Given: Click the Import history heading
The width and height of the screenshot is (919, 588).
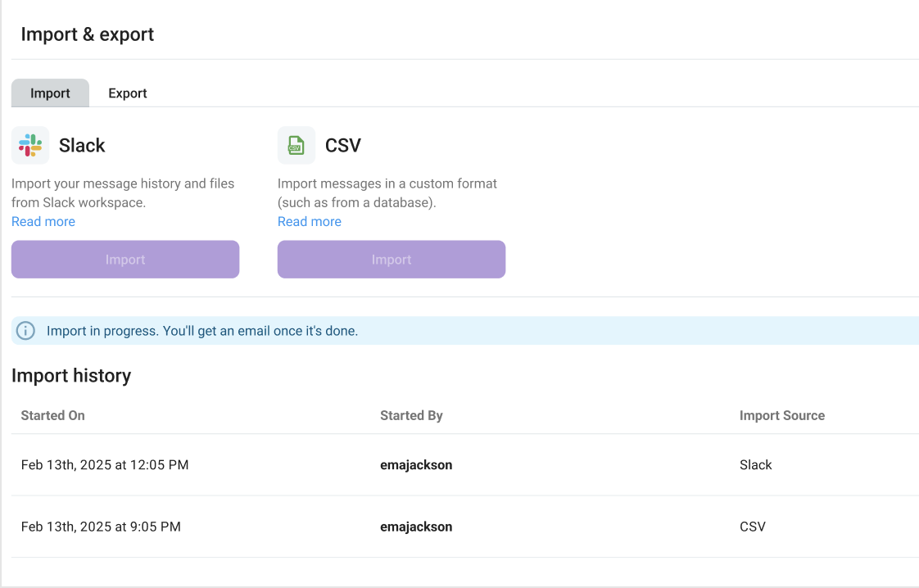Looking at the screenshot, I should pyautogui.click(x=71, y=375).
